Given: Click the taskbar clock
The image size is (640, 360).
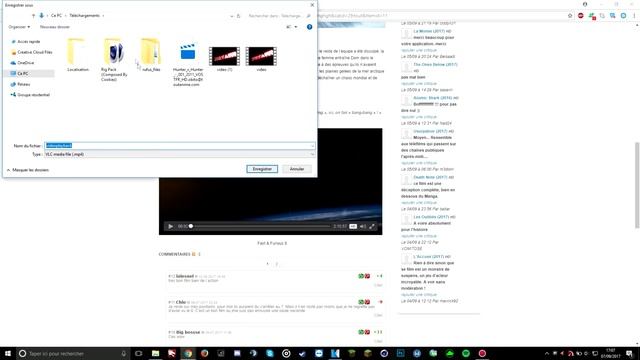Looking at the screenshot, I should pyautogui.click(x=611, y=353).
